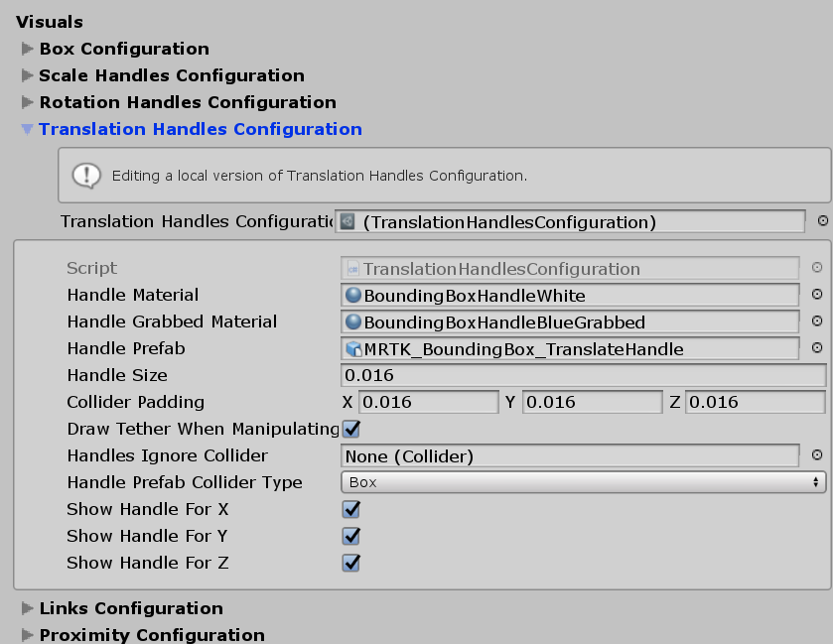Uncheck Show Handle For X
The height and width of the screenshot is (644, 833).
point(349,509)
